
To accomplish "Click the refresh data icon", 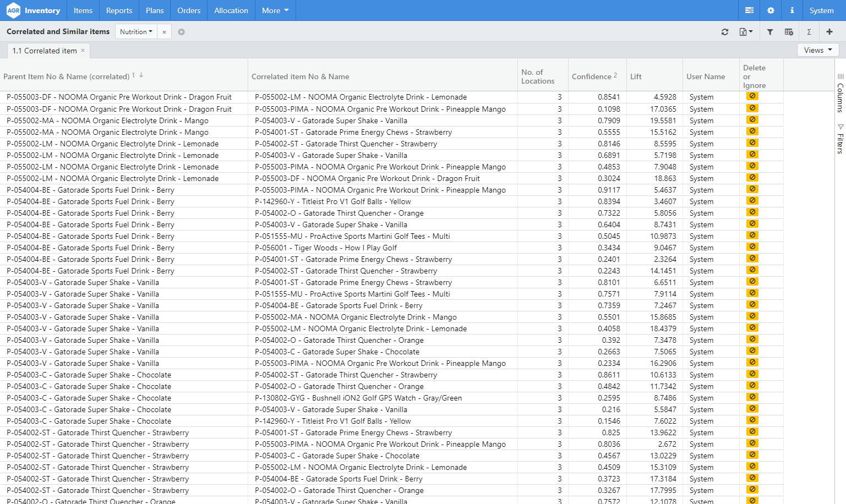I will click(725, 32).
